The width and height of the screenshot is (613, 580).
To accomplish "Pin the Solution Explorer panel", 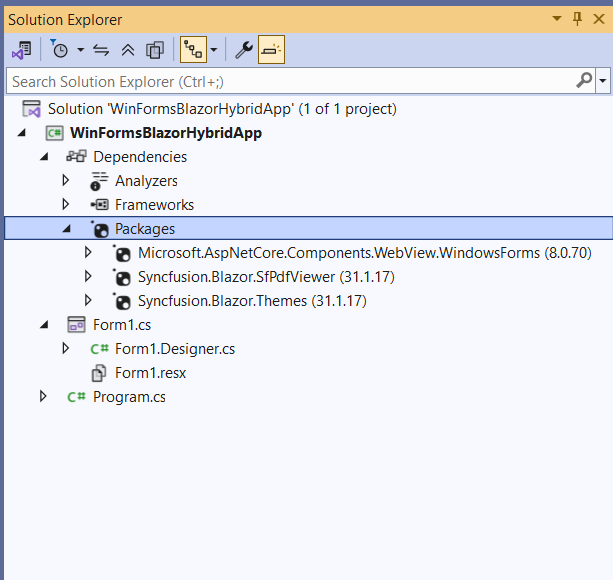I will (x=577, y=19).
